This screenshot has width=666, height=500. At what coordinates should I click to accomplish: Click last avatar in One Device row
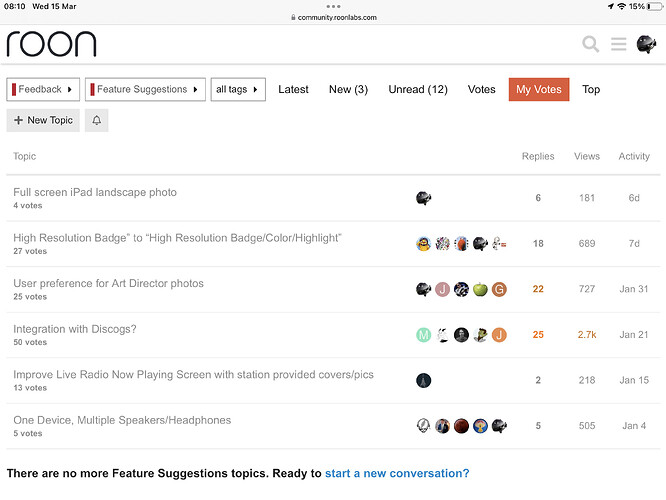[x=499, y=426]
